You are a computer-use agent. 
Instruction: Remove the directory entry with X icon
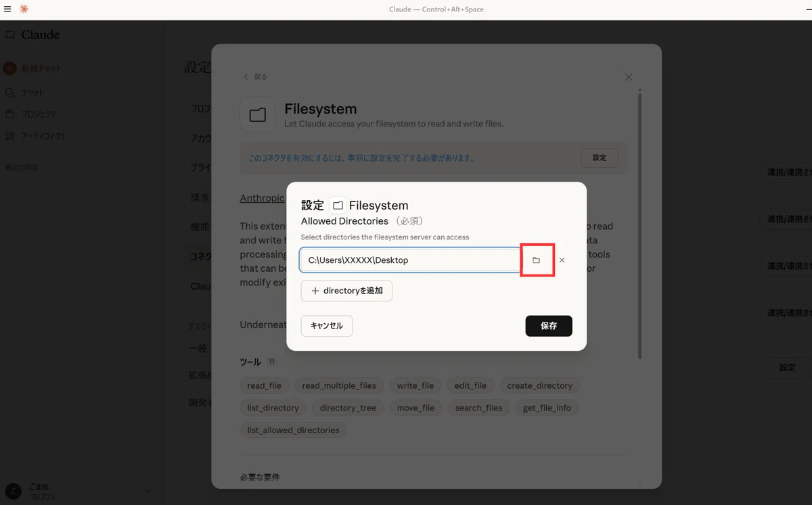pyautogui.click(x=562, y=260)
